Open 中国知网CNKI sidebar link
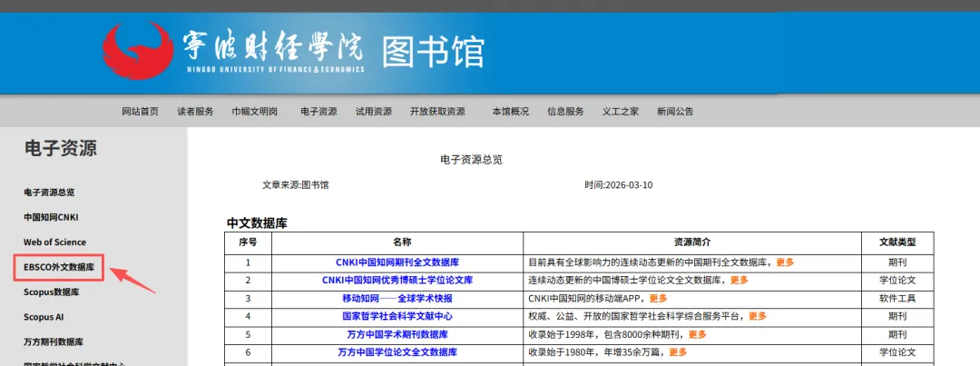The image size is (980, 366). pyautogui.click(x=51, y=217)
